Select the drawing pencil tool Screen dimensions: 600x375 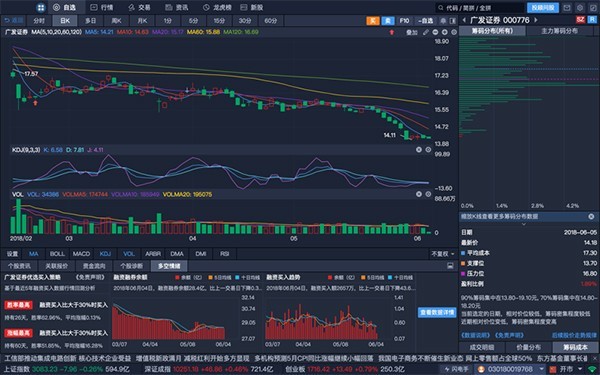426,33
